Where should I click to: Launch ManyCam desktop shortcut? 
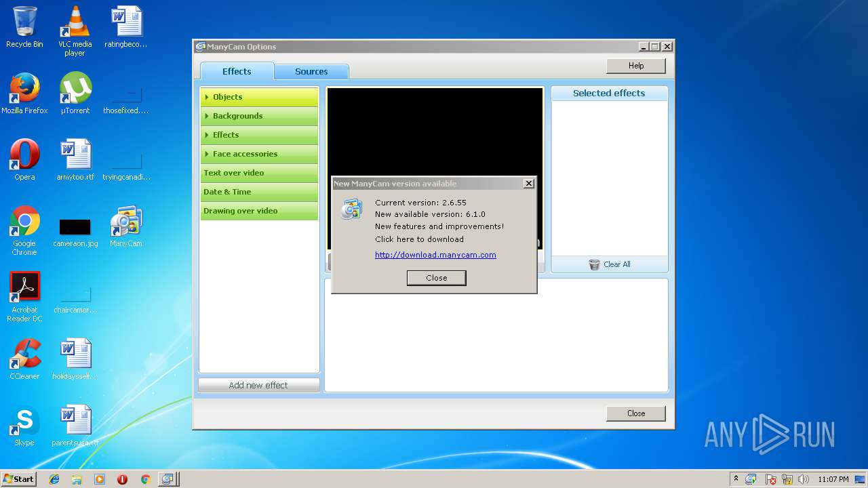pos(125,227)
